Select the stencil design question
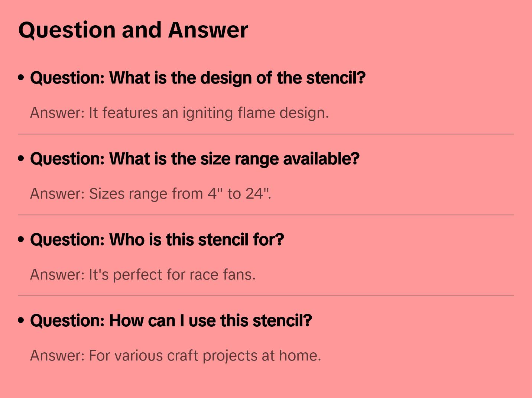Screen dimensions: 532x398 coord(198,78)
